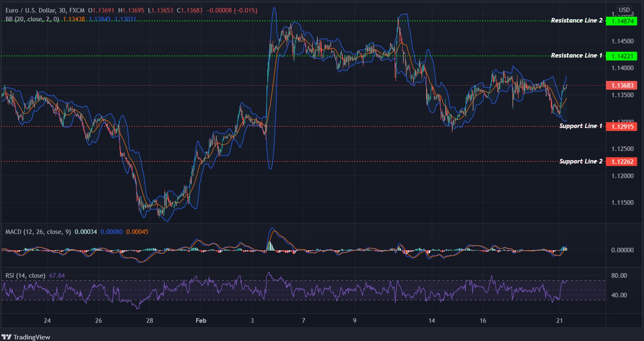Screen dimensions: 644x341
Task: Click the Support Line 2 price tag 1.12262
Action: [x=621, y=162]
